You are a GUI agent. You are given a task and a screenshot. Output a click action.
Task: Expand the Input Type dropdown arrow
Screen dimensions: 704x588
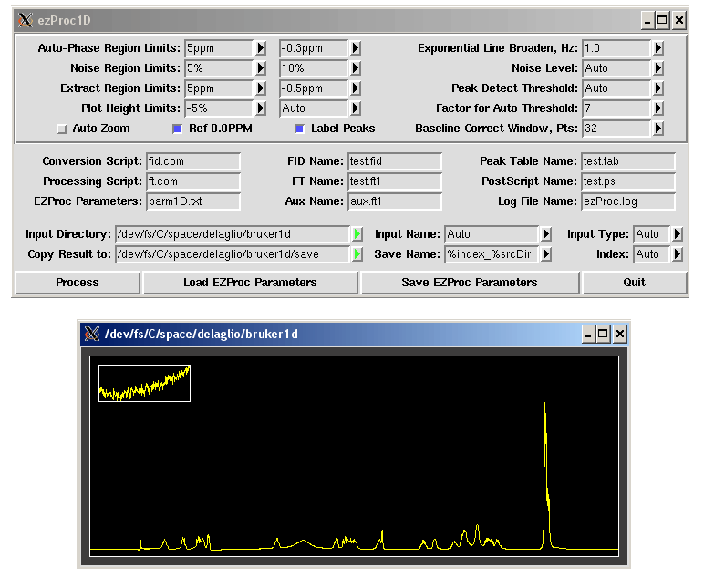pyautogui.click(x=677, y=234)
